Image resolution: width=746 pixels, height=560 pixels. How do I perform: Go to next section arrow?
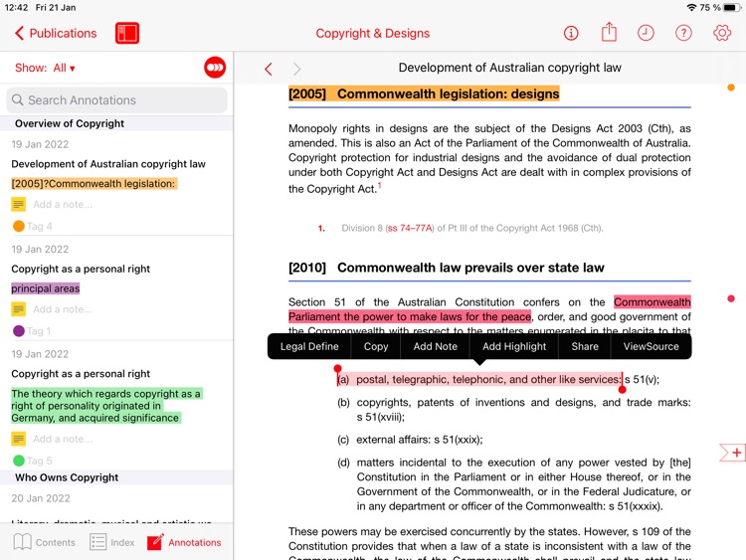coord(296,69)
